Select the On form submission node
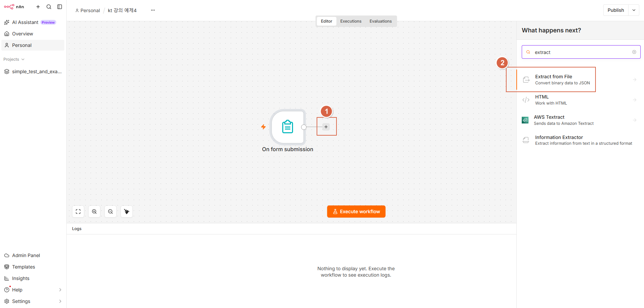The height and width of the screenshot is (308, 644). click(x=288, y=127)
